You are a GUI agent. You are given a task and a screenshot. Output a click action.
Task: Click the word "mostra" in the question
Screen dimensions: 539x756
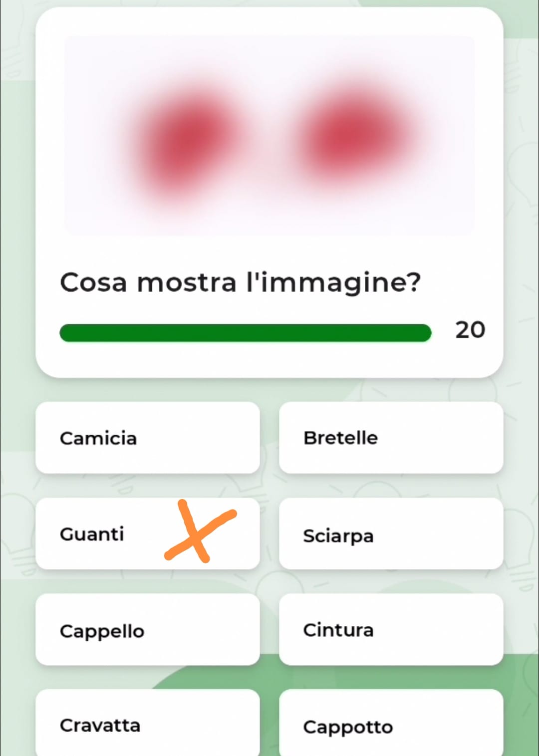tap(186, 282)
